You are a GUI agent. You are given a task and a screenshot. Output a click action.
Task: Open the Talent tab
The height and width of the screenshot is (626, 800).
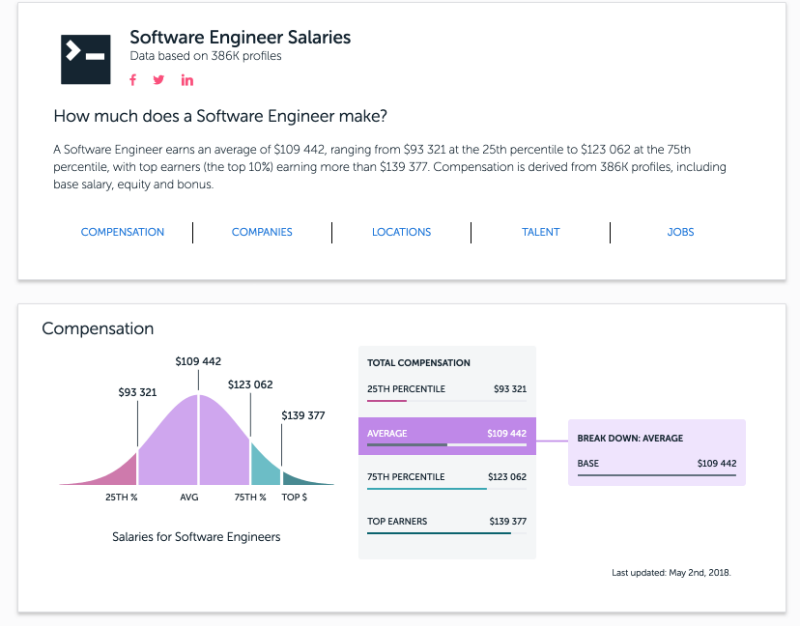click(x=540, y=232)
